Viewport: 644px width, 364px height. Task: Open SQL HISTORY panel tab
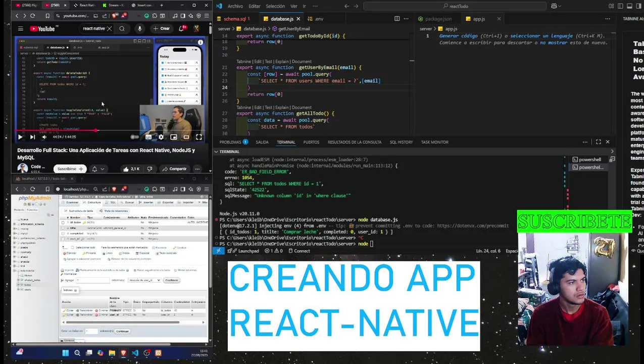click(x=401, y=142)
